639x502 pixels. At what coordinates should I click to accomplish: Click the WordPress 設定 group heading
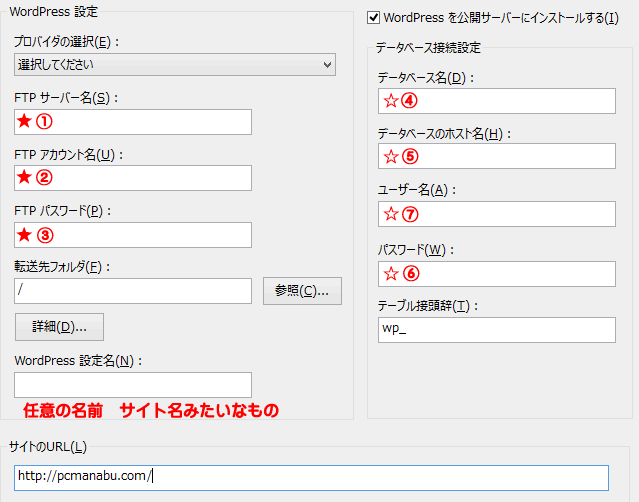tap(54, 11)
